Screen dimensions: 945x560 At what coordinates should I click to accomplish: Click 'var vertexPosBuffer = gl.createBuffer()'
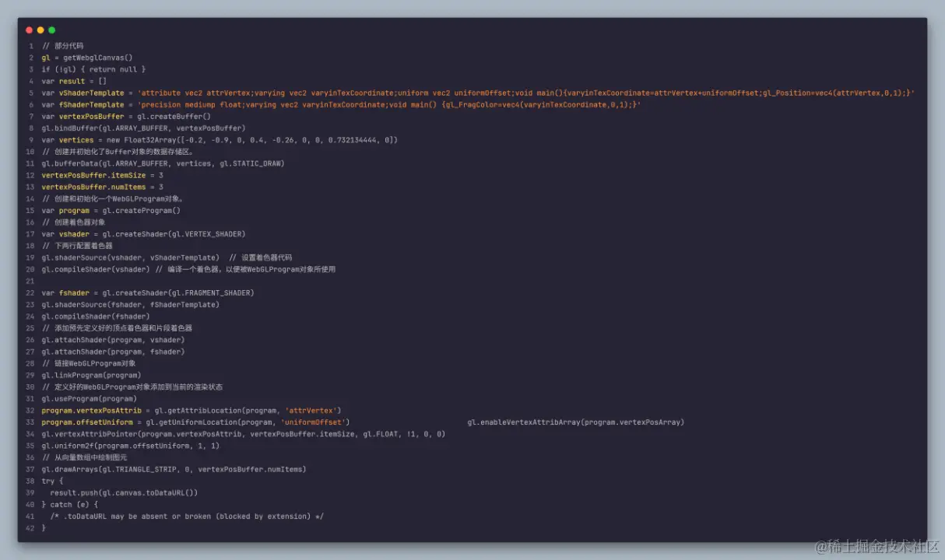click(x=126, y=117)
